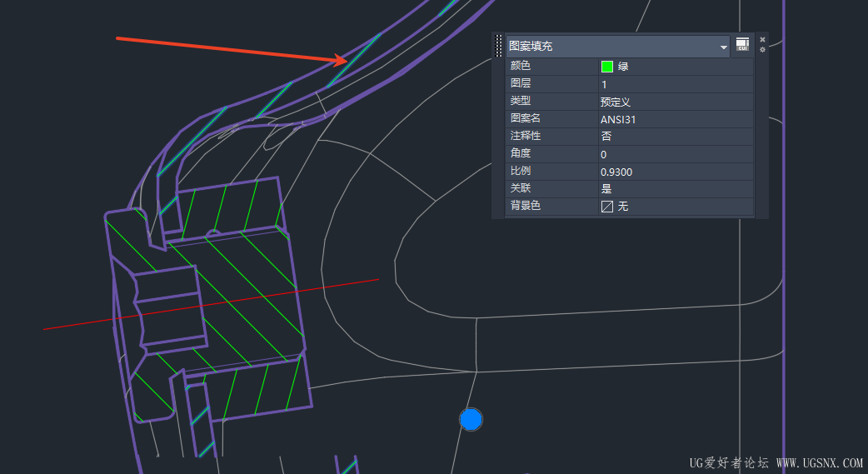Open the CUI customize icon in Quick Properties
Viewport: 868px width, 474px height.
pyautogui.click(x=742, y=44)
